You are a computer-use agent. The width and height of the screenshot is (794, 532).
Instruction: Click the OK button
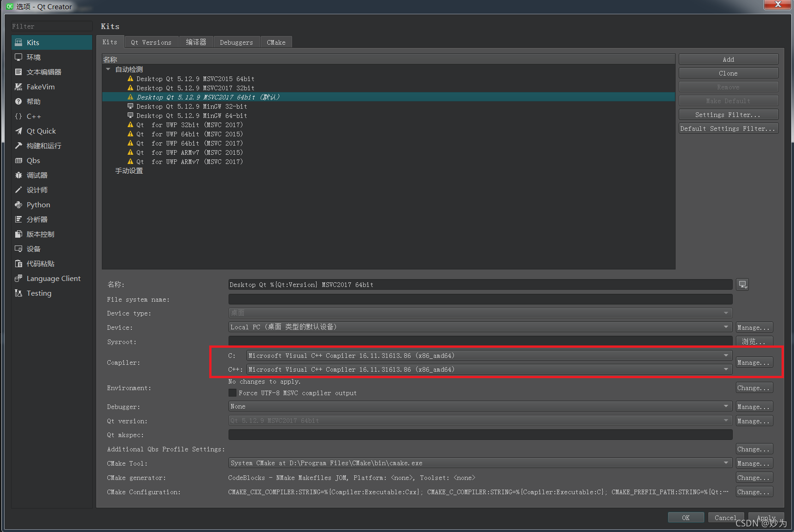click(x=686, y=518)
